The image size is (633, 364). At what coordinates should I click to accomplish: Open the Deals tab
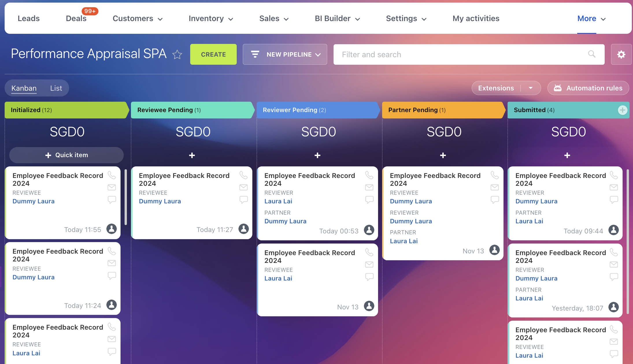(x=76, y=18)
